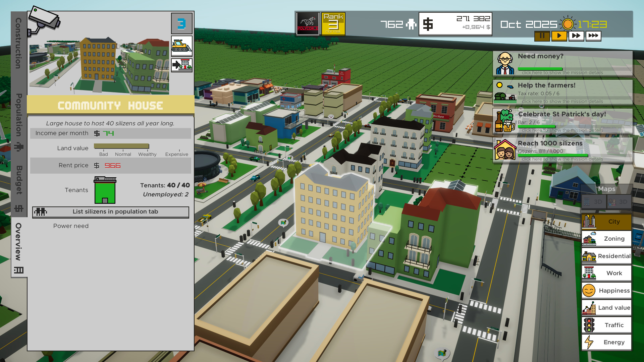Click the bulldozer demolish icon
644x362 pixels.
pyautogui.click(x=181, y=46)
